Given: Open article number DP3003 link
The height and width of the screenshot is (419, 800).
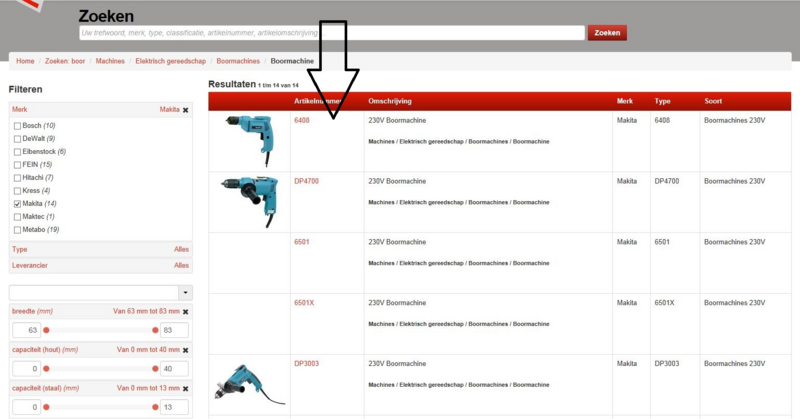Looking at the screenshot, I should [307, 363].
